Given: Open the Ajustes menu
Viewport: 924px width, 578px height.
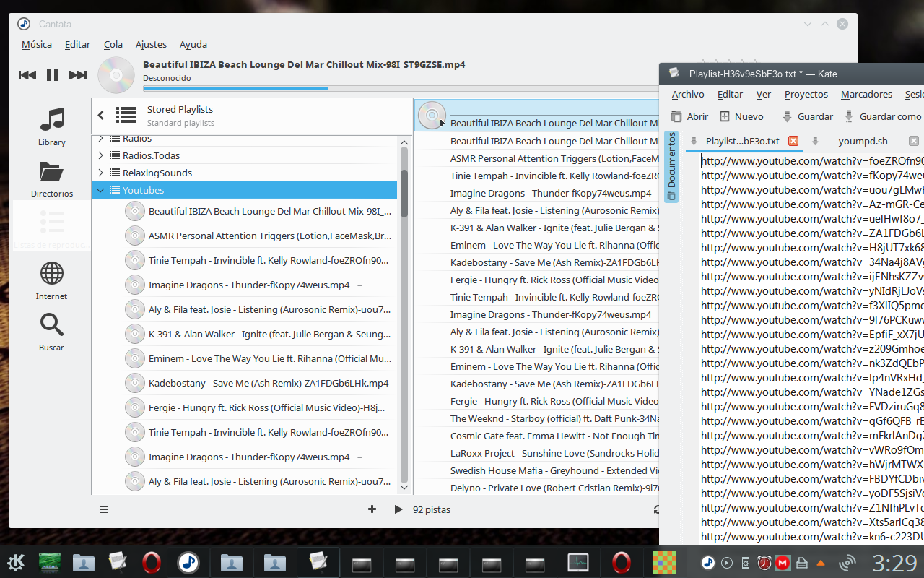Looking at the screenshot, I should 151,44.
